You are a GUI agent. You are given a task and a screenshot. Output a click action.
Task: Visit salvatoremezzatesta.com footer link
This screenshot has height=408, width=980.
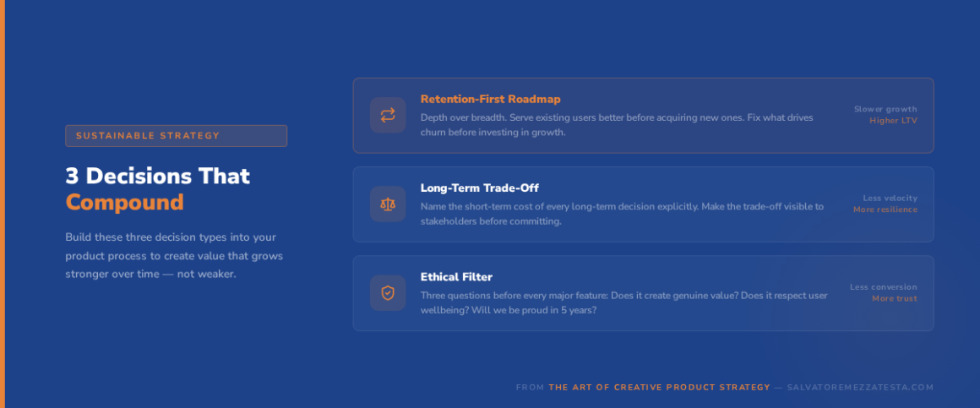[860, 388]
